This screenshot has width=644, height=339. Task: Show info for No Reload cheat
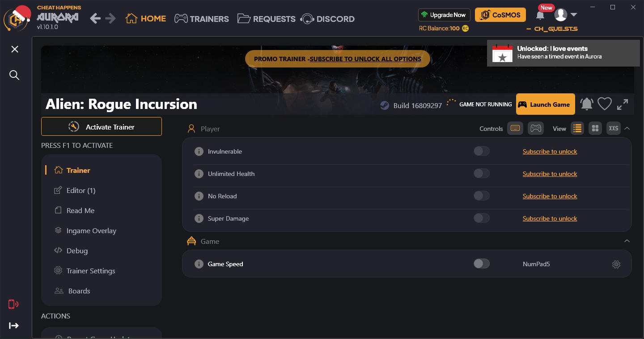pos(199,196)
